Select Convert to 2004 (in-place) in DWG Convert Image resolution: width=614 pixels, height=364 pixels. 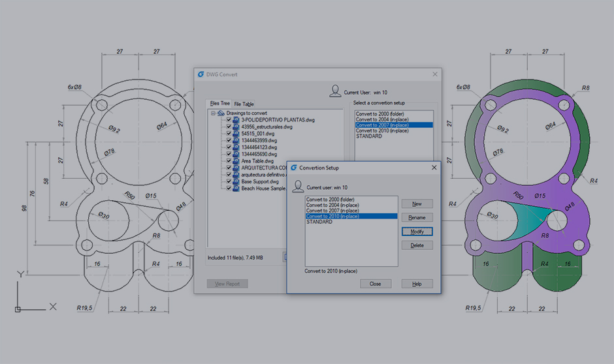394,119
